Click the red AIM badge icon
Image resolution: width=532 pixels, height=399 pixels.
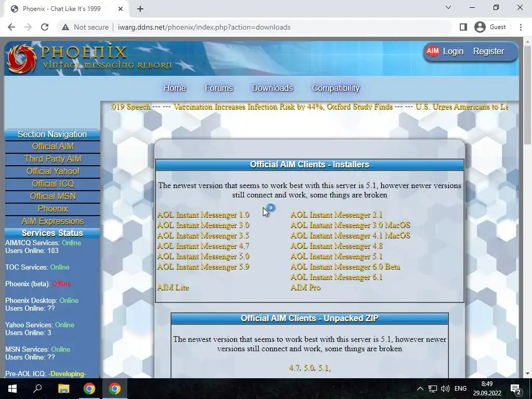point(433,51)
